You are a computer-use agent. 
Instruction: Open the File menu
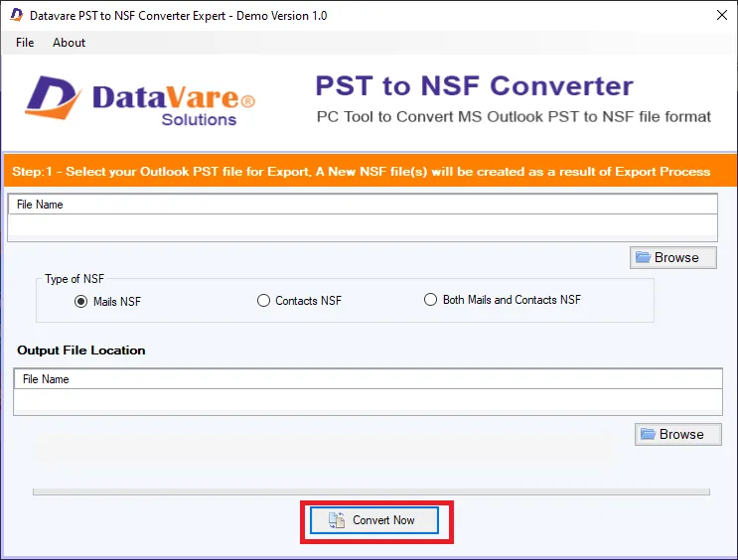tap(25, 43)
